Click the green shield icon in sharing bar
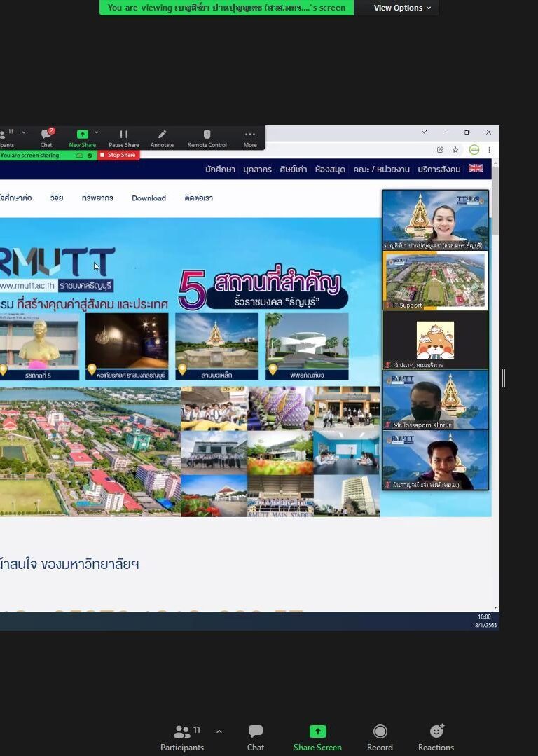 pos(90,156)
